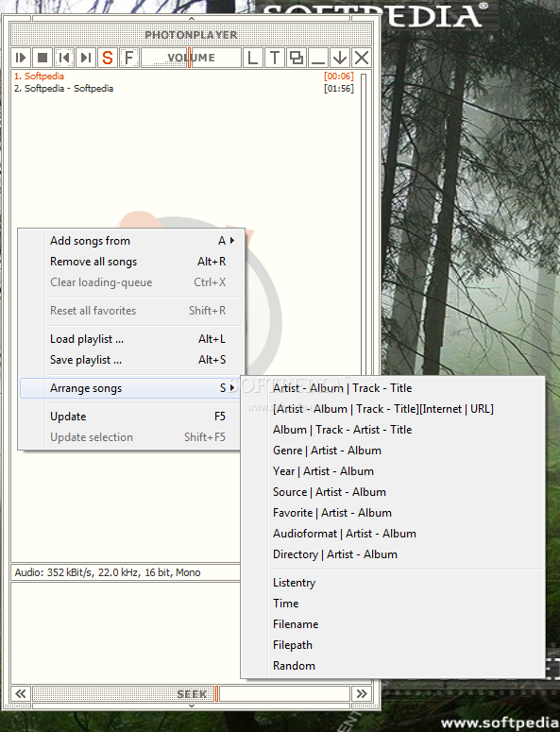This screenshot has width=560, height=732.
Task: Choose Update selection menu entry
Action: click(131, 437)
